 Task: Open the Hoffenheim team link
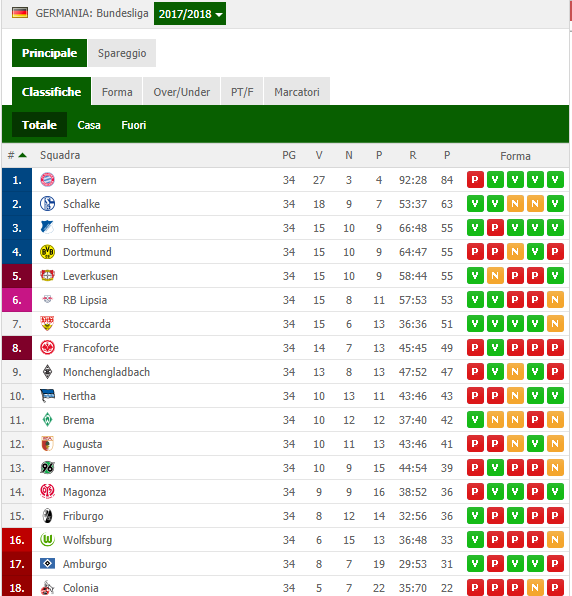click(91, 228)
